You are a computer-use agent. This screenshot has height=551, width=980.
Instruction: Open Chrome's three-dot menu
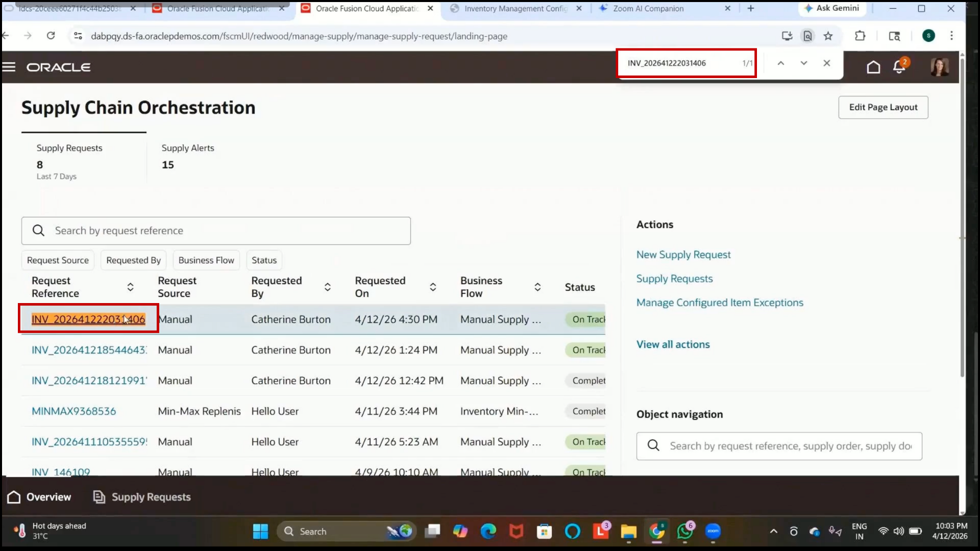click(x=951, y=36)
